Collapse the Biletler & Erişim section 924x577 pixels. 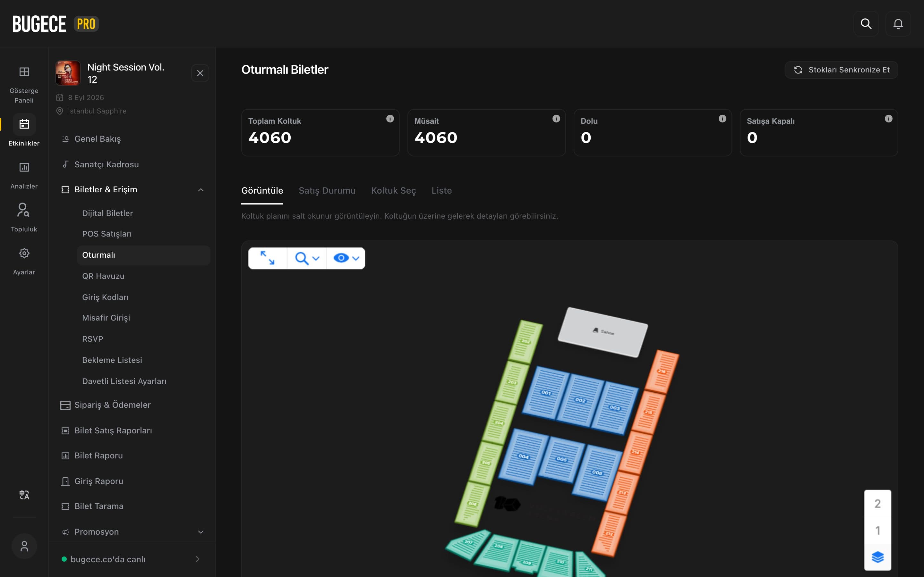click(201, 190)
